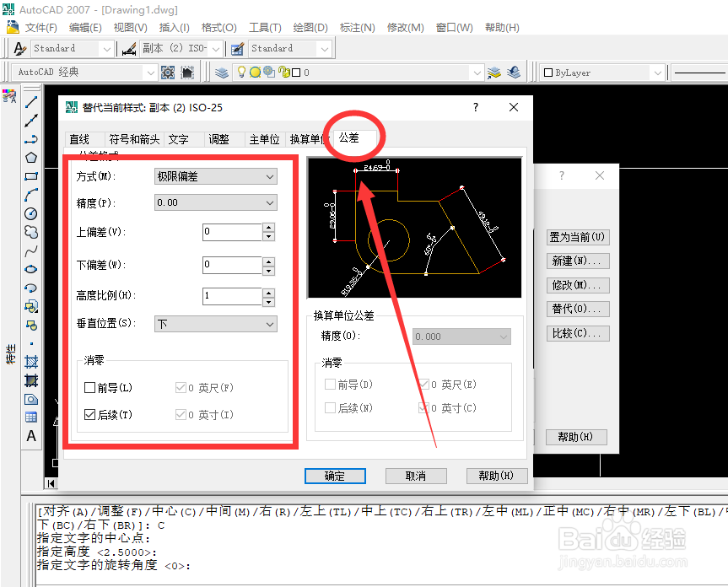Open the Text Style manager icon
728x587 pixels.
(20, 48)
